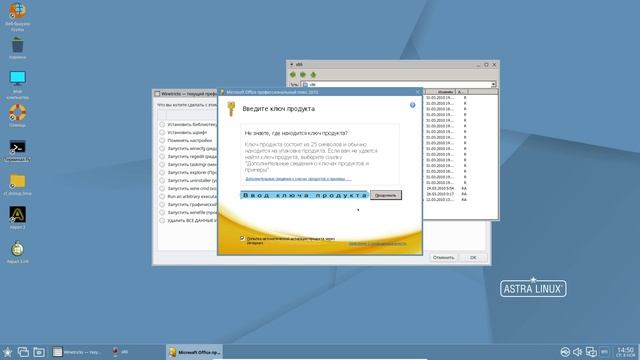Screen dimensions: 640x360
Task: Close the Microsoft Office setup dialog
Action: point(417,92)
